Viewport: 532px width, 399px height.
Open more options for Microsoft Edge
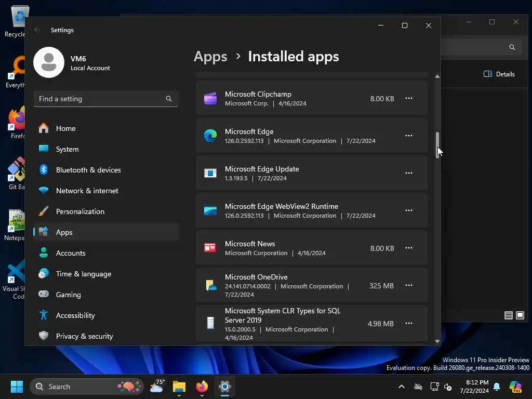click(x=409, y=136)
